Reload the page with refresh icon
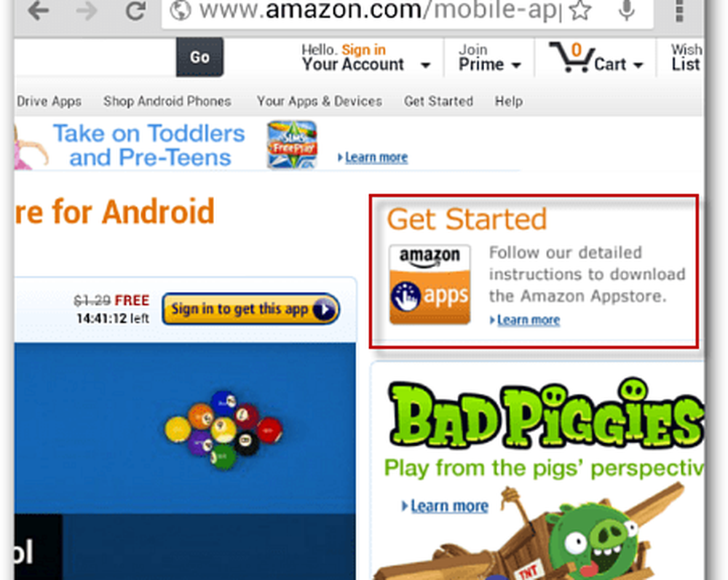 point(135,10)
